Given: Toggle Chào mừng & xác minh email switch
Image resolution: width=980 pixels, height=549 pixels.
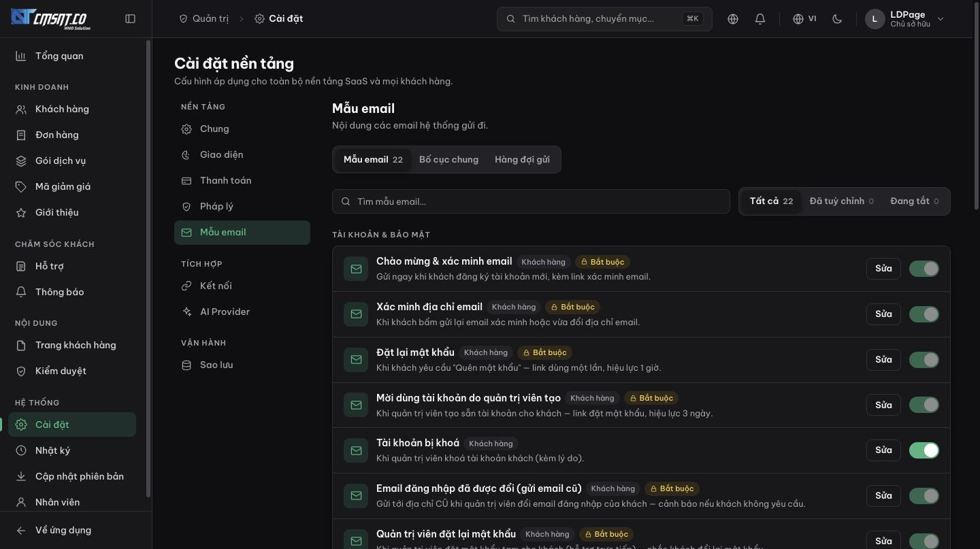Looking at the screenshot, I should (x=924, y=269).
